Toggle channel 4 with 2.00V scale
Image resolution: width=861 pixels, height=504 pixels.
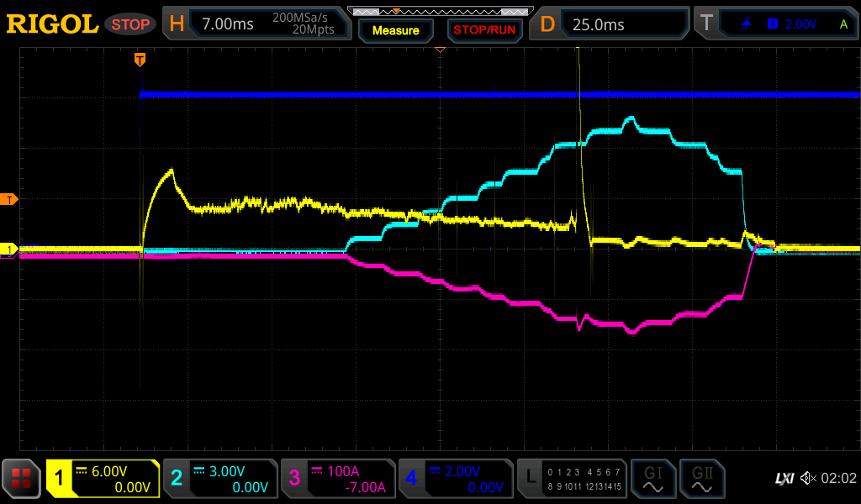[455, 479]
